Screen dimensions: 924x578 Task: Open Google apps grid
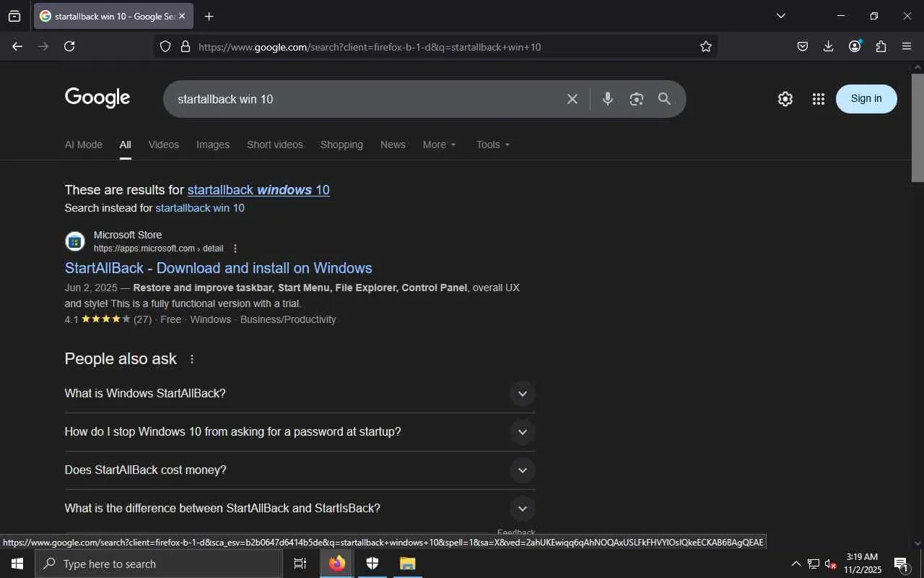point(818,99)
